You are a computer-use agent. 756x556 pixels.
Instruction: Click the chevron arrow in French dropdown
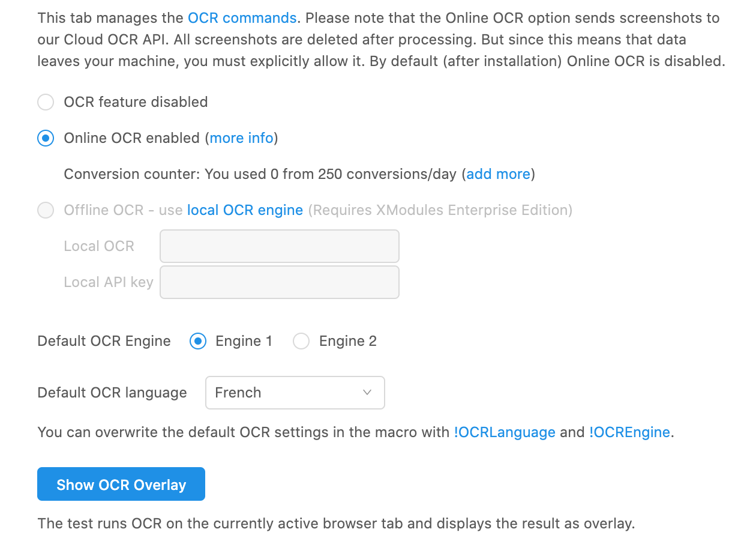click(x=367, y=393)
